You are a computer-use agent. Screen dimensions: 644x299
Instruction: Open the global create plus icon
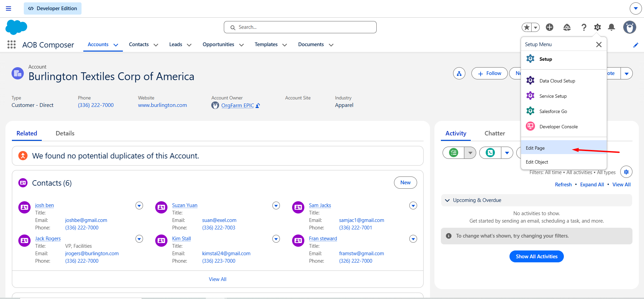click(550, 27)
